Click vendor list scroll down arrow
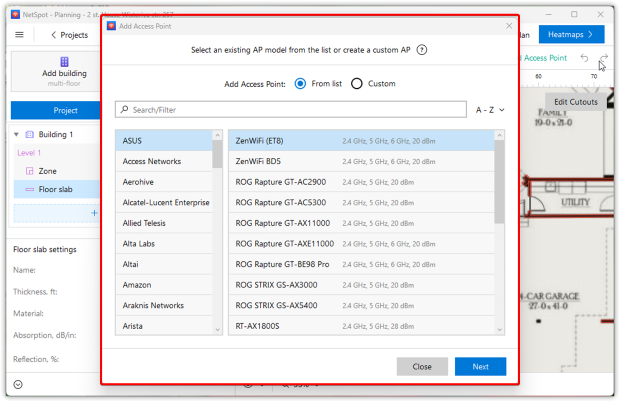Viewport: 620px width, 402px height. tap(217, 329)
